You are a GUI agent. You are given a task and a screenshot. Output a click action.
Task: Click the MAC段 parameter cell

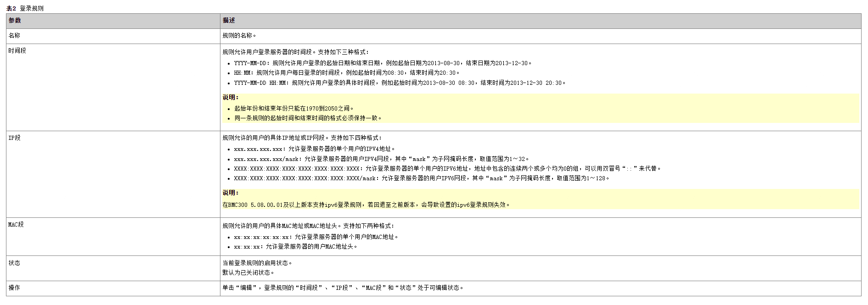16,225
